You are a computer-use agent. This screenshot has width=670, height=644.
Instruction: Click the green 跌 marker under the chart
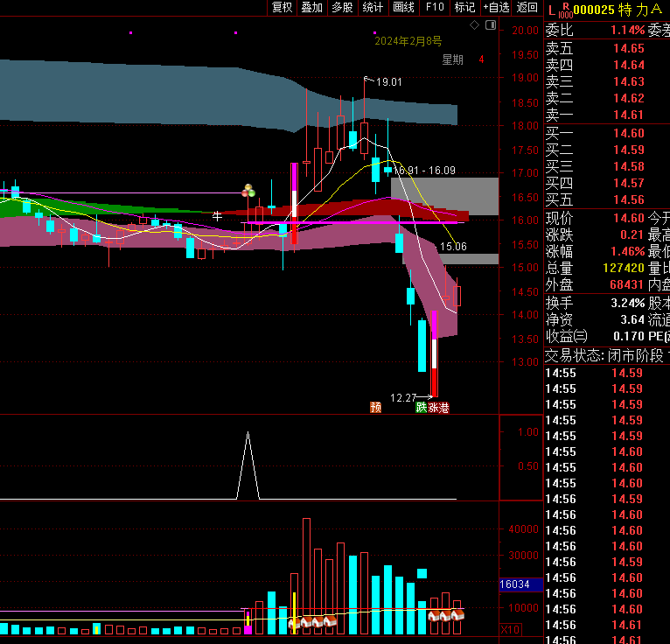(x=422, y=407)
